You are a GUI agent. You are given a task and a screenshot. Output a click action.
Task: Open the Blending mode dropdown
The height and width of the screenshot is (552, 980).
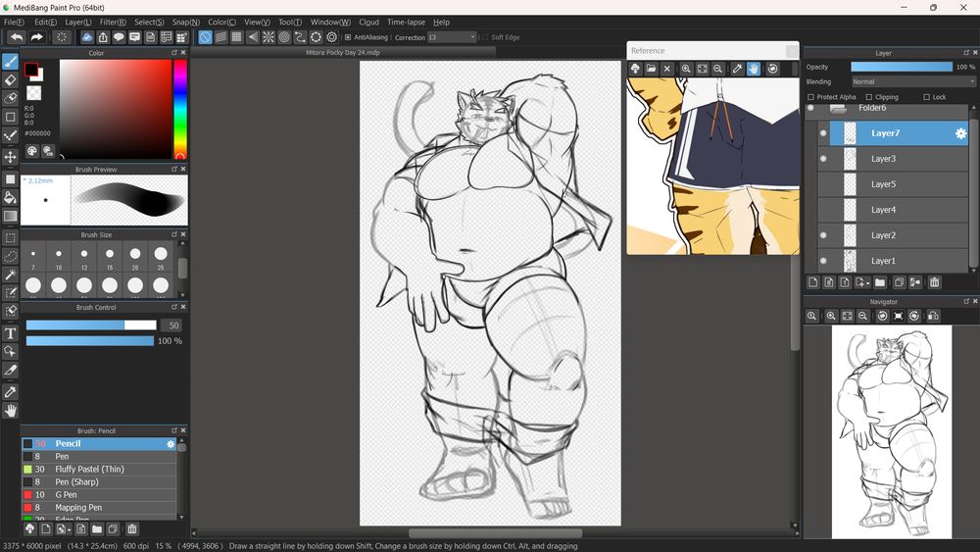click(x=912, y=82)
